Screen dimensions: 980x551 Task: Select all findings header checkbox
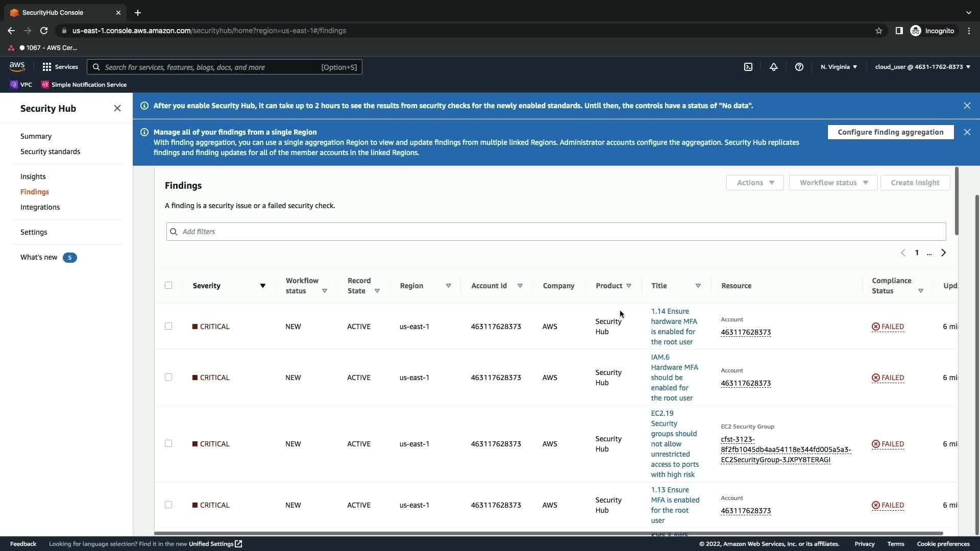pyautogui.click(x=168, y=285)
